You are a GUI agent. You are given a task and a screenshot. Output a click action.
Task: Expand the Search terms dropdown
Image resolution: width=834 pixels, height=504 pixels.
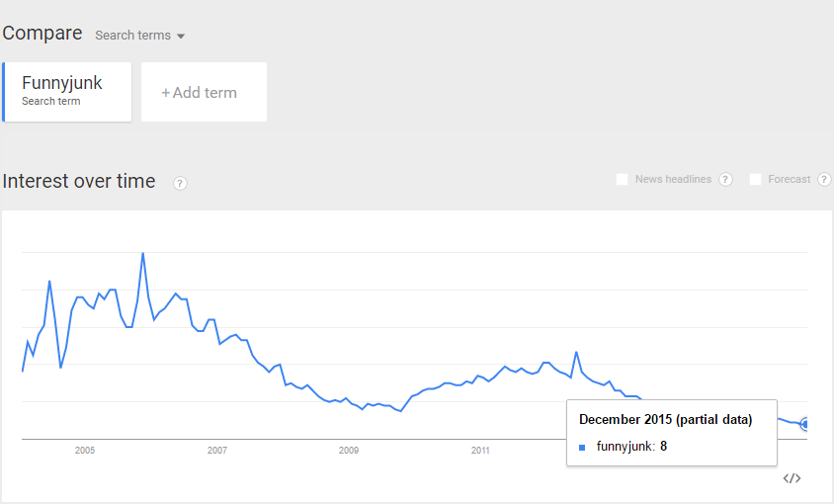point(140,36)
